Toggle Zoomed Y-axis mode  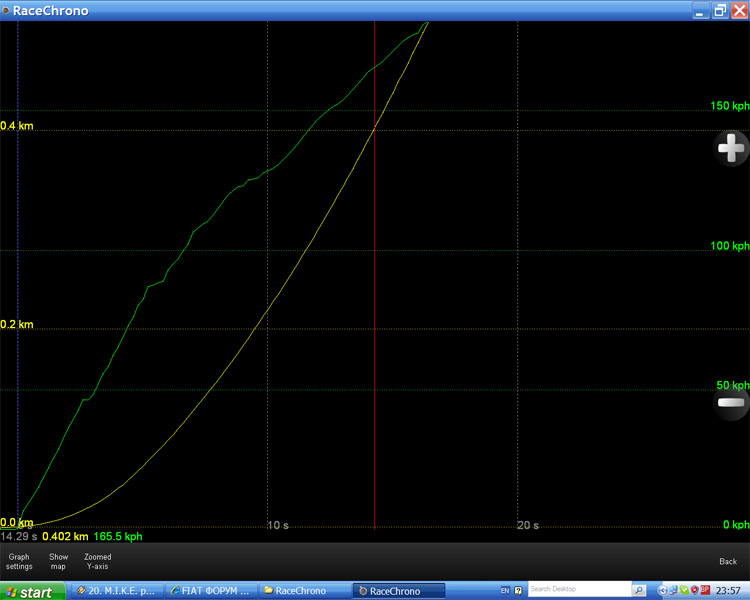pyautogui.click(x=97, y=561)
